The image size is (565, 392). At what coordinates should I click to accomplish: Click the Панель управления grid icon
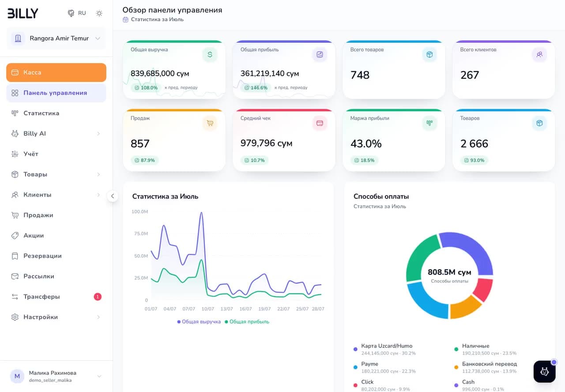15,93
